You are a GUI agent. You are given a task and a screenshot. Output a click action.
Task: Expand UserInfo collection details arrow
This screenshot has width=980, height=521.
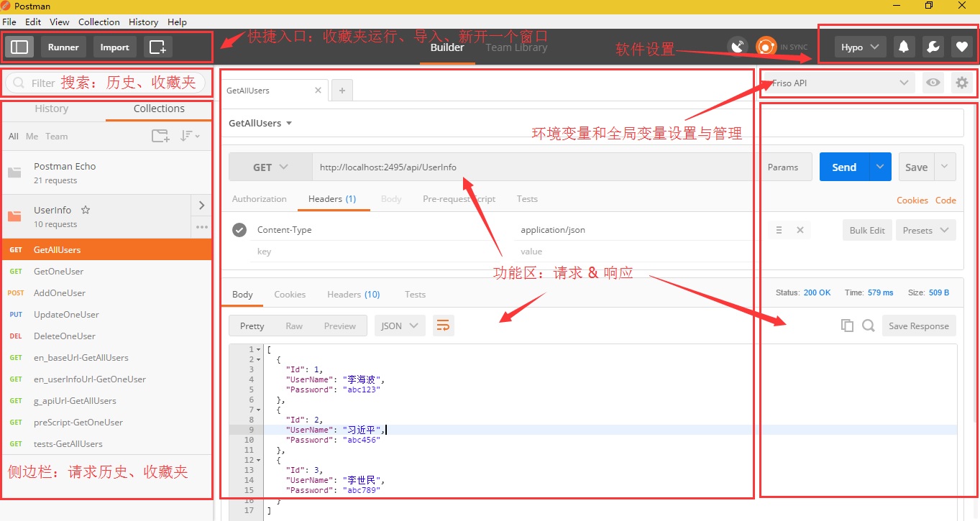click(x=201, y=206)
